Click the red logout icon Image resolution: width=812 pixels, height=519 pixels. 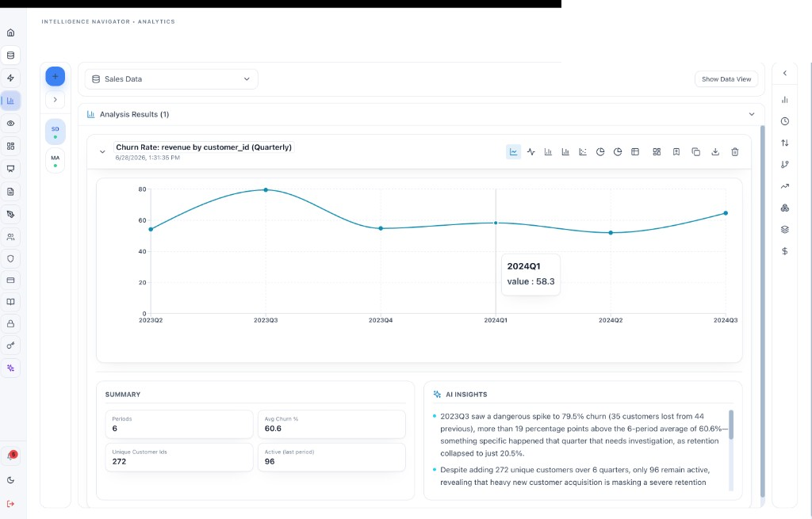tap(10, 504)
